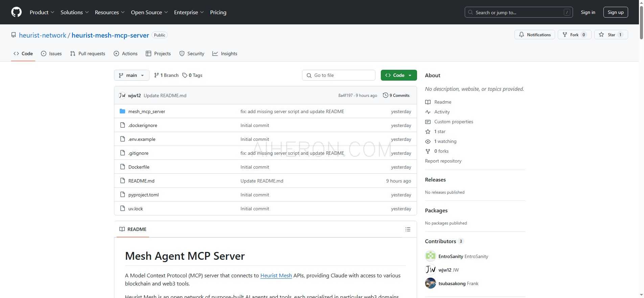Viewport: 644px width, 298px height.
Task: Open the heurist-mesh-mcp-server repository link
Action: tap(110, 35)
